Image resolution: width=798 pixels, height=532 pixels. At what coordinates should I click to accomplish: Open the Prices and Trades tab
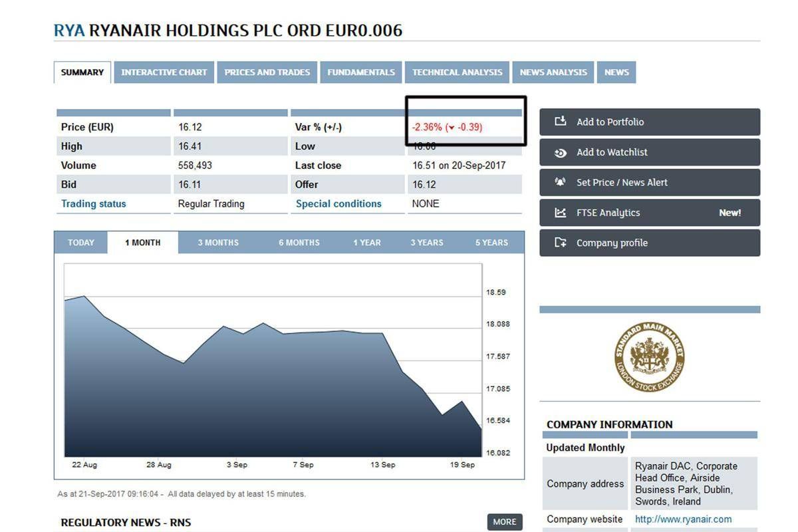(267, 72)
